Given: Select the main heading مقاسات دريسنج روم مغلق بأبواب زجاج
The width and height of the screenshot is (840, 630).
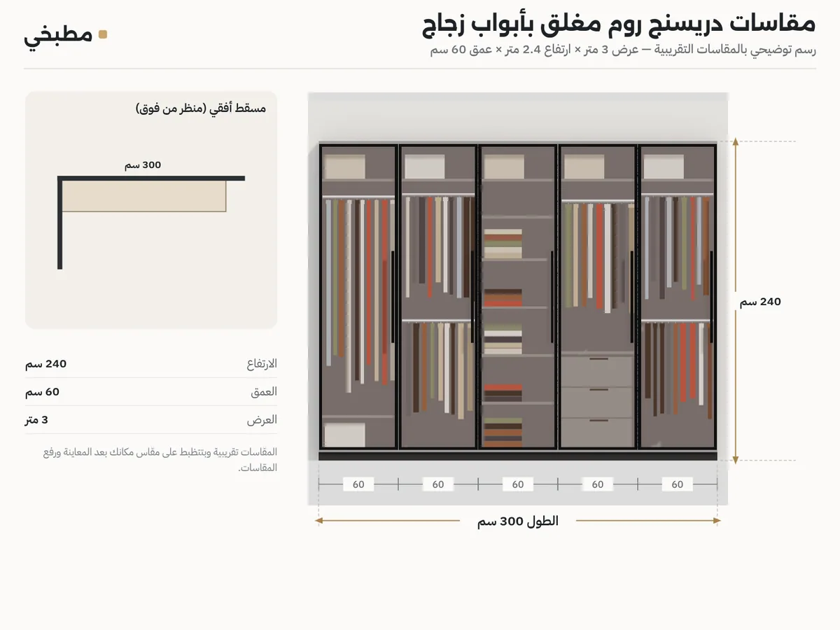Looking at the screenshot, I should [619, 23].
